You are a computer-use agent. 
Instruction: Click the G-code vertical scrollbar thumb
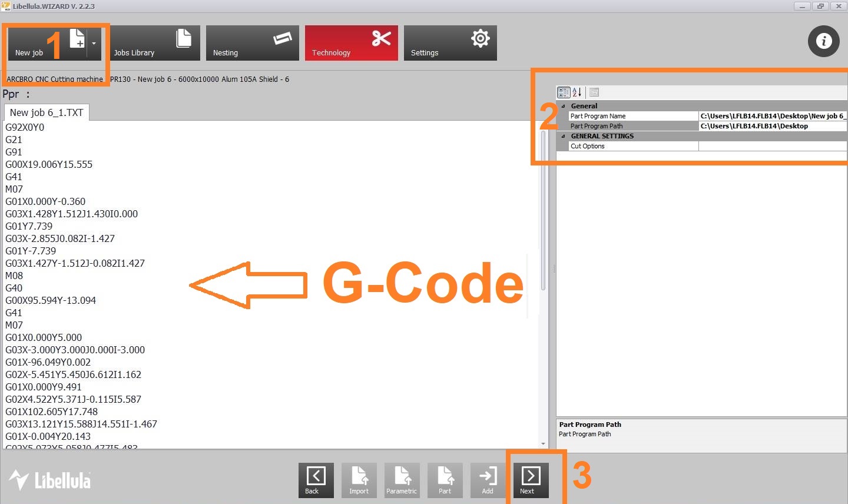point(543,210)
